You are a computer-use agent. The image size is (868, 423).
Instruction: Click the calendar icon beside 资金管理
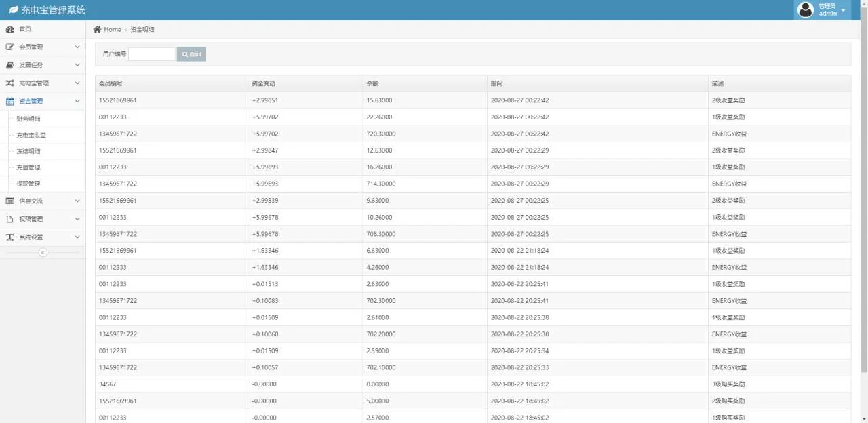9,101
